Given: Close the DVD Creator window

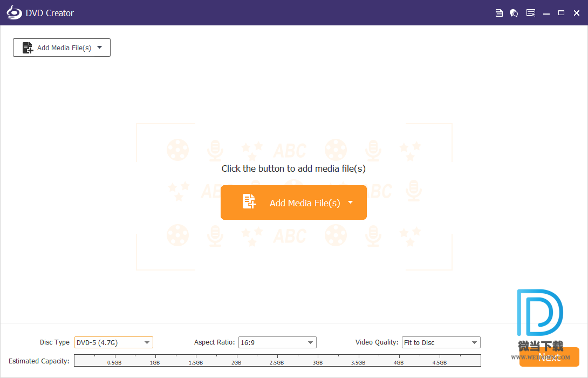Looking at the screenshot, I should click(x=577, y=13).
